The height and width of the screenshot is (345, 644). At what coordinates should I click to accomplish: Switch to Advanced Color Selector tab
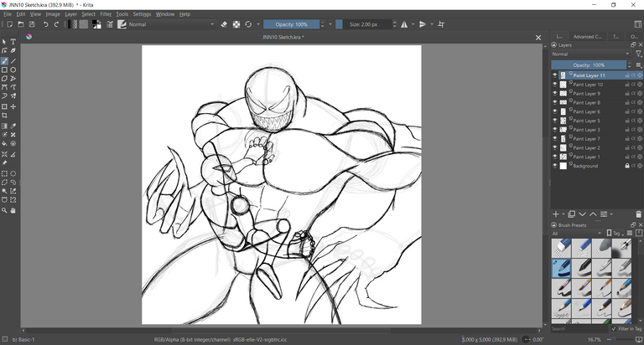coord(587,37)
